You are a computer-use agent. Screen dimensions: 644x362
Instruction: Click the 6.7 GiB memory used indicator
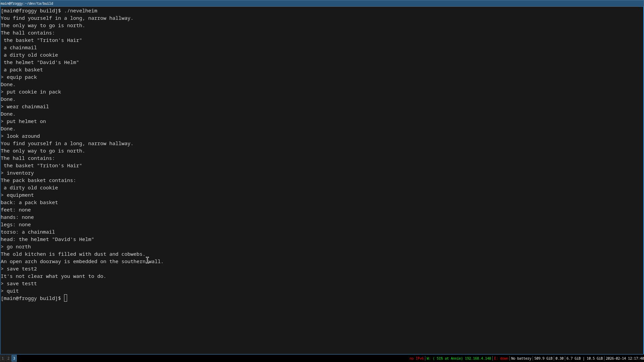573,358
